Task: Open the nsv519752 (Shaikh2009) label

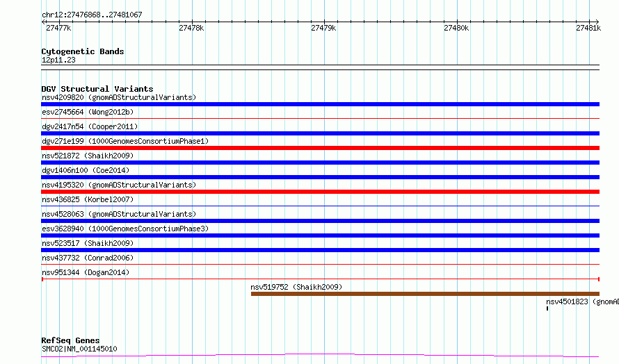Action: 296,287
